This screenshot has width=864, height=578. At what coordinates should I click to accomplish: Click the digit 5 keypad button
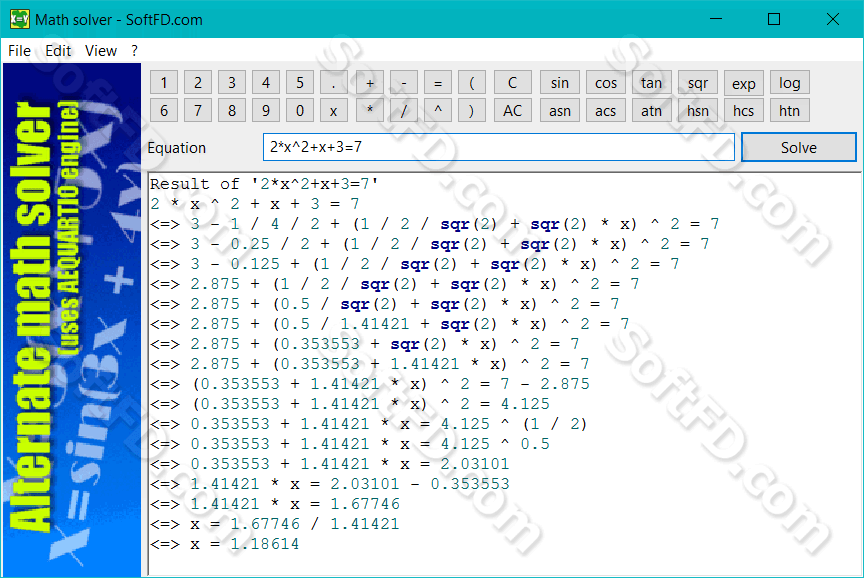click(x=300, y=83)
